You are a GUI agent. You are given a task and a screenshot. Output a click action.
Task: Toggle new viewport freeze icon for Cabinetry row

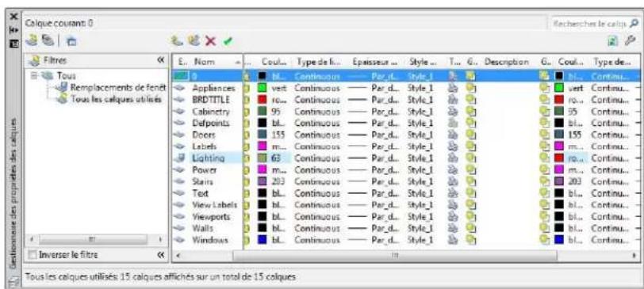pyautogui.click(x=470, y=111)
